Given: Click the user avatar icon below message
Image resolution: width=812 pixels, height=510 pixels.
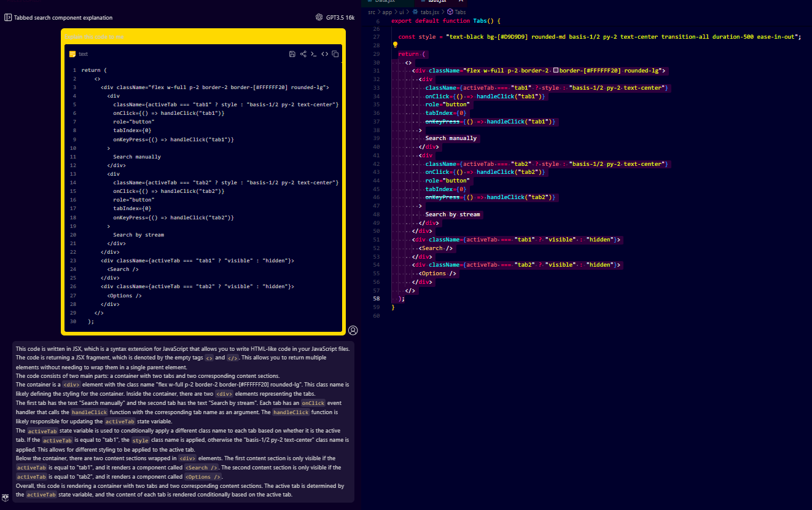Looking at the screenshot, I should pos(353,330).
